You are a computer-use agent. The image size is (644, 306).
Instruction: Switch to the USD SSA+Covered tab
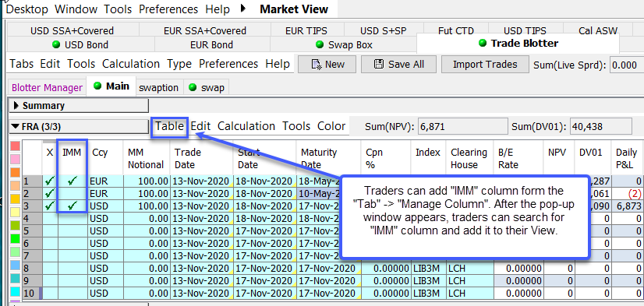[x=72, y=31]
